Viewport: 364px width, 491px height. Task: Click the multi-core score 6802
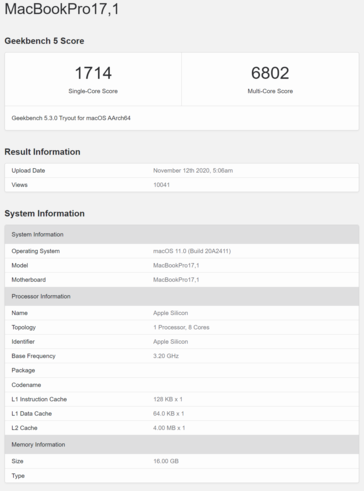click(270, 73)
